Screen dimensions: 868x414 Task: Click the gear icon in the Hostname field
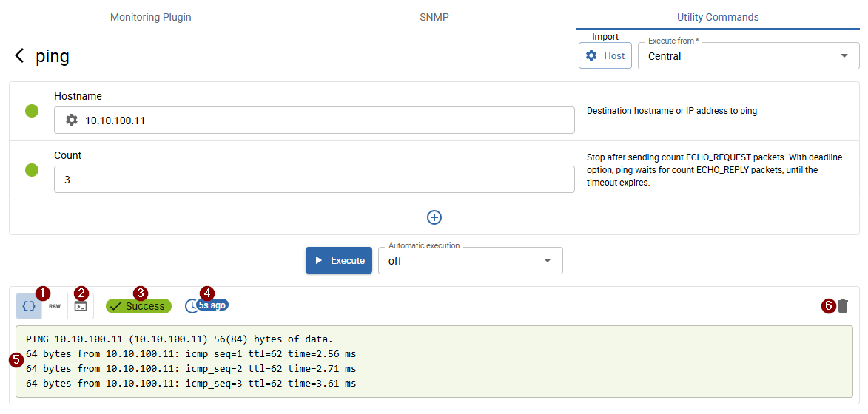click(72, 120)
